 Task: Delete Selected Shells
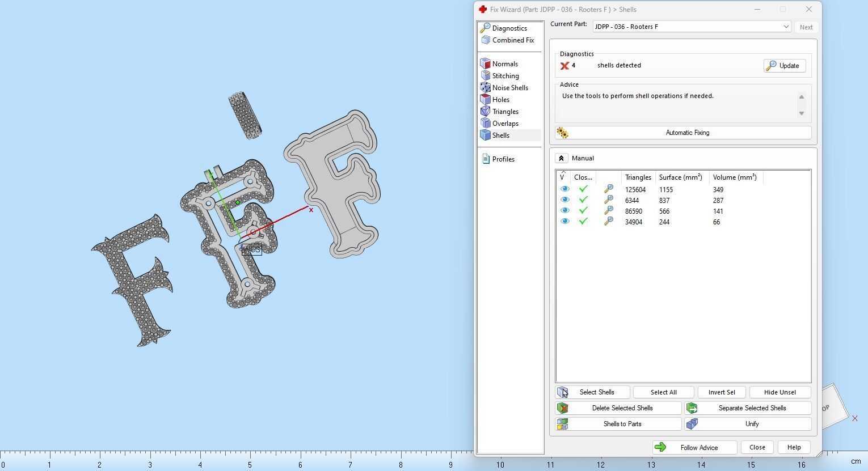point(618,408)
